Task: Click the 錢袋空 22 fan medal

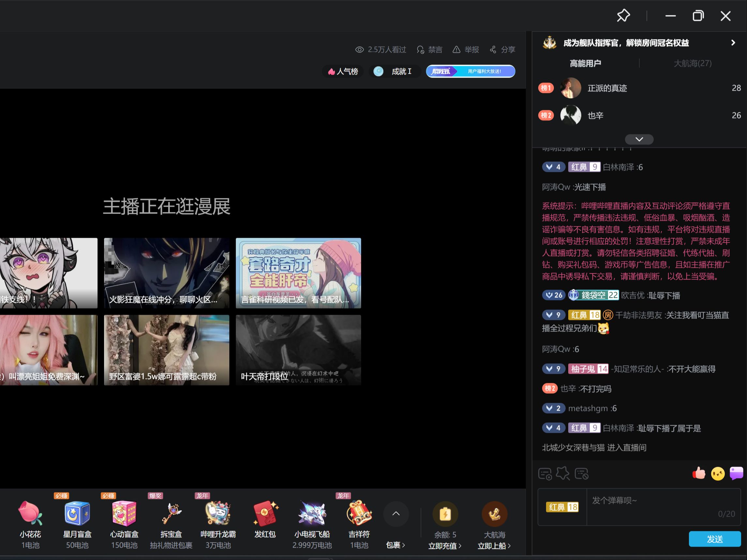Action: click(x=593, y=295)
